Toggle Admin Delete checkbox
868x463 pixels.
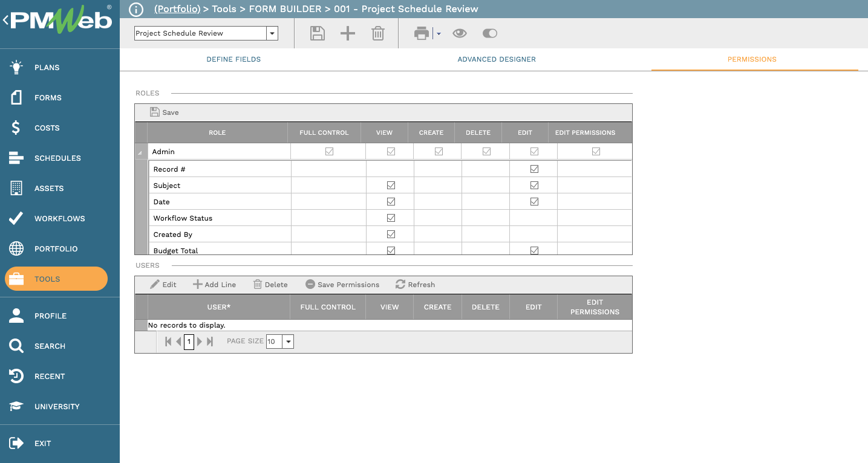tap(486, 152)
